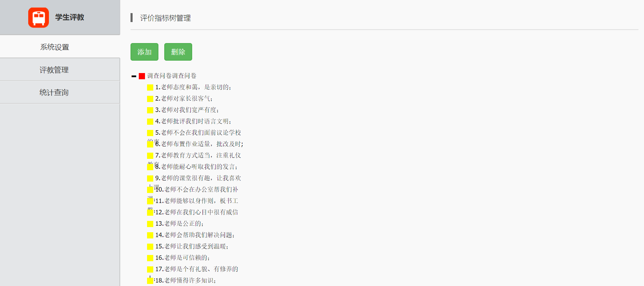Click yellow icon for item 1 老师态度和蔼
This screenshot has height=286, width=644.
150,88
